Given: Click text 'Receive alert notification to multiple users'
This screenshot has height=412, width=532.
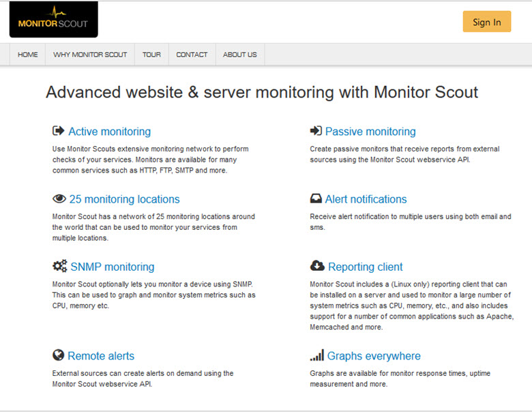Looking at the screenshot, I should click(411, 222).
